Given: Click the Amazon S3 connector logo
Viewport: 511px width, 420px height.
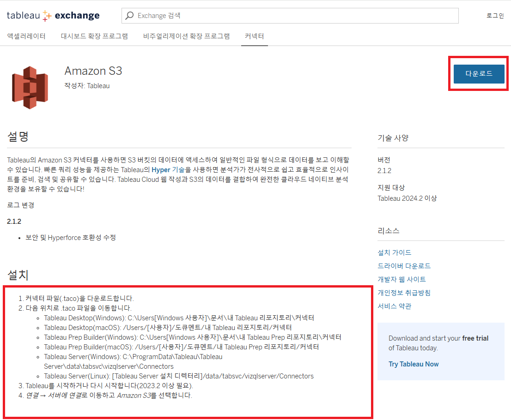Looking at the screenshot, I should click(30, 87).
